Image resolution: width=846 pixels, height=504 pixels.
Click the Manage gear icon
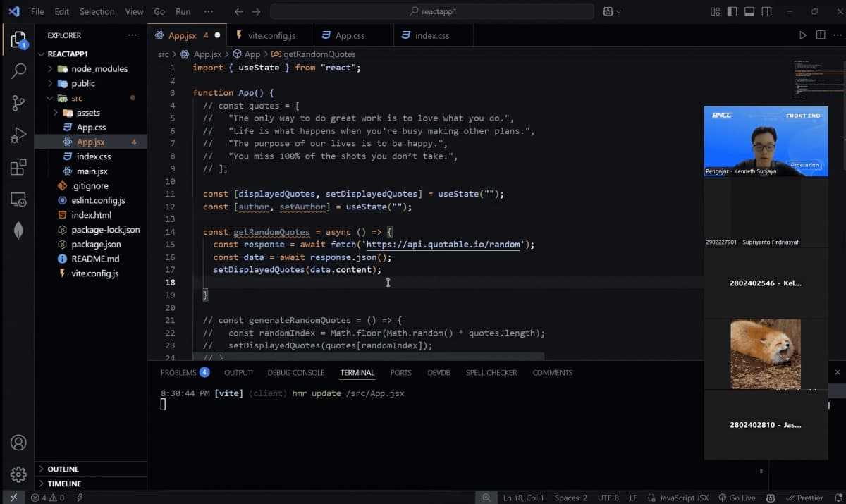pos(19,474)
